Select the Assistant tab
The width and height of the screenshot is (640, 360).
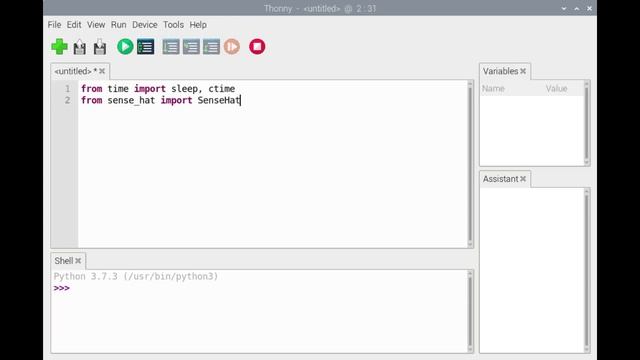(x=500, y=179)
